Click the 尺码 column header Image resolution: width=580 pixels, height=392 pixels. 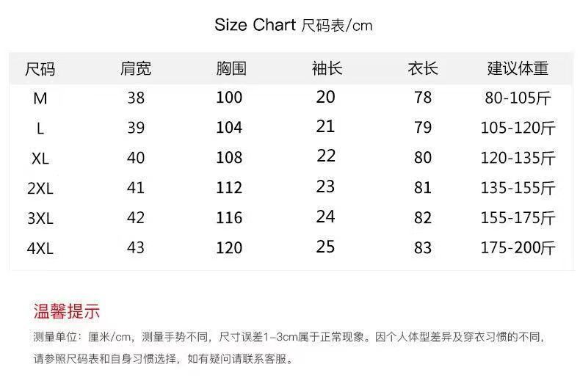40,69
